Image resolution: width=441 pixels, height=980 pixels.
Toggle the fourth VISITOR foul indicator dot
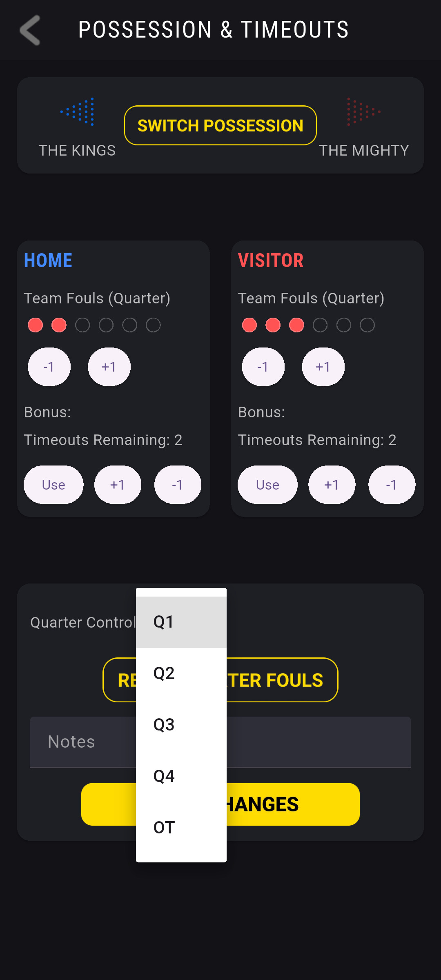(x=320, y=325)
